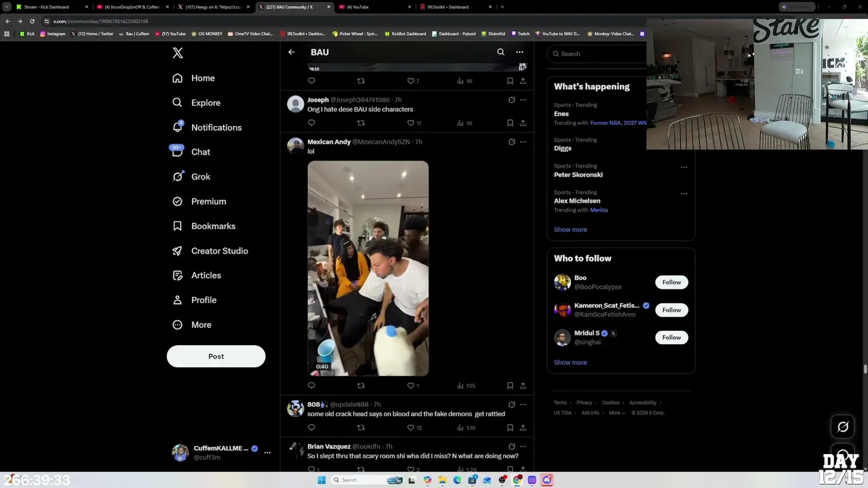
Task: Bookmark 808's post
Action: coord(510,428)
